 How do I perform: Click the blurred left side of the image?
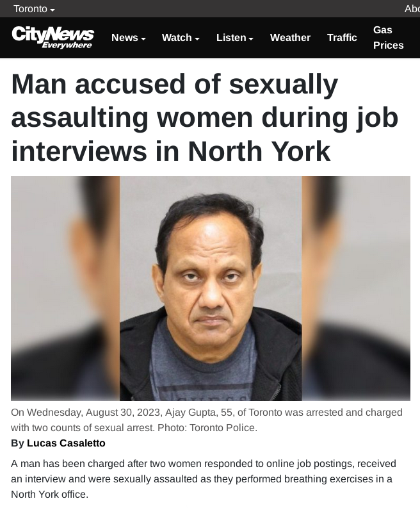[65, 288]
